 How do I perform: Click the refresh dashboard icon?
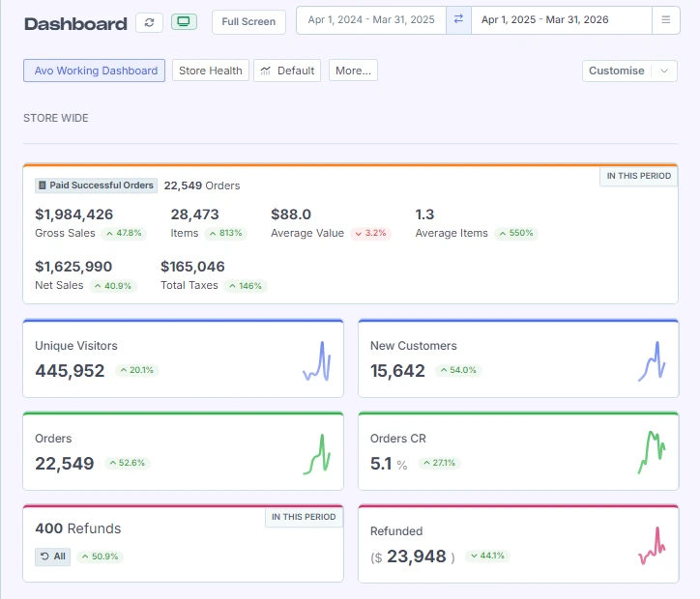point(150,22)
